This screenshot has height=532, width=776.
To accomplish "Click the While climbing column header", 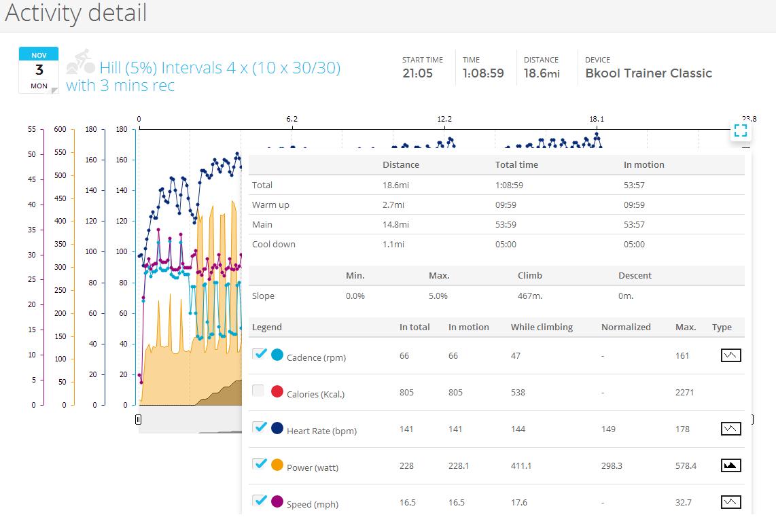I will pos(542,327).
